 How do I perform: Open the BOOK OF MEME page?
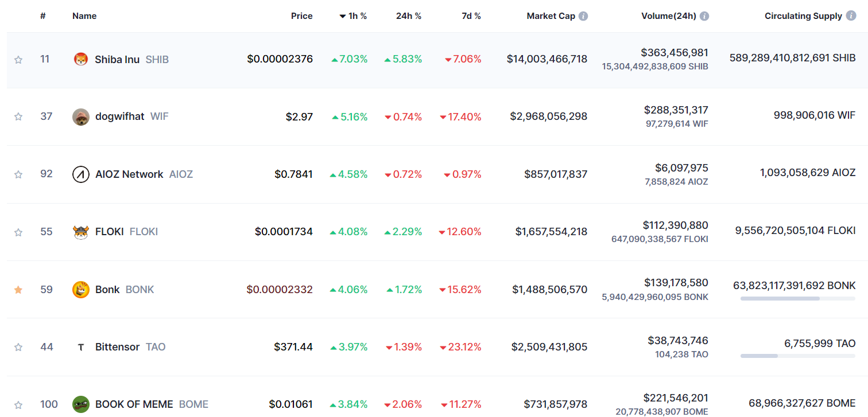point(152,404)
